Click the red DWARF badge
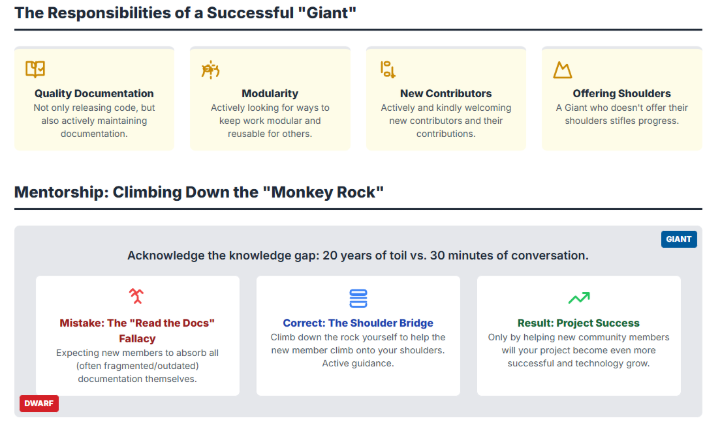This screenshot has width=720, height=429. click(x=40, y=403)
